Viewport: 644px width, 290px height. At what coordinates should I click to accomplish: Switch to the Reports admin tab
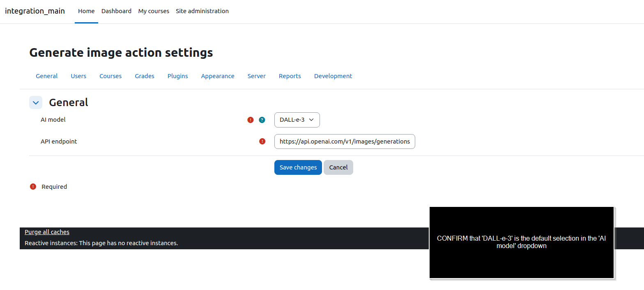click(x=290, y=76)
